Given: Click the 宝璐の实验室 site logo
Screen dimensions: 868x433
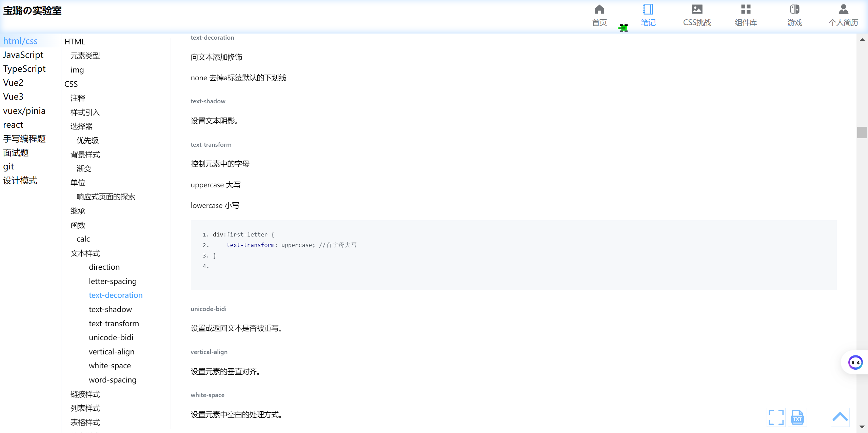Looking at the screenshot, I should 32,11.
